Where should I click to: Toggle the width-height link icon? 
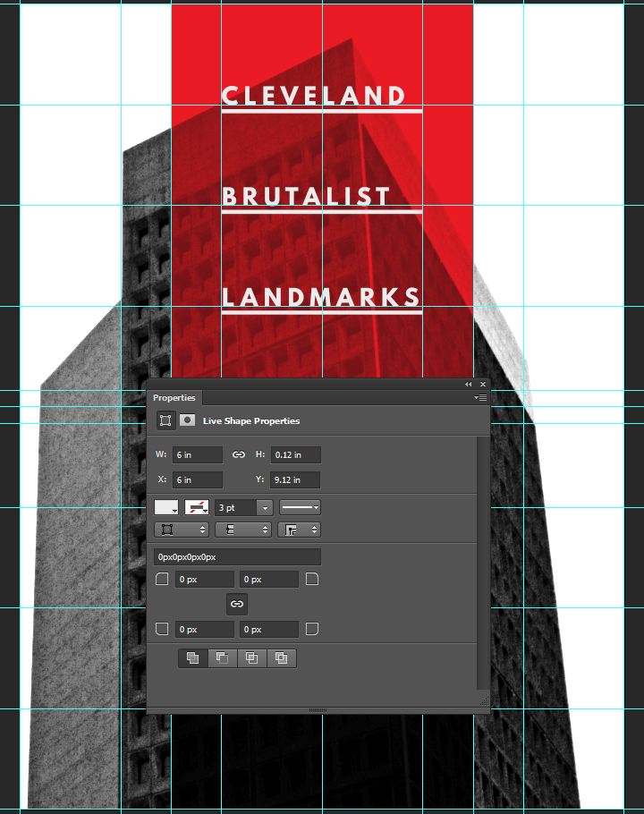(x=239, y=454)
